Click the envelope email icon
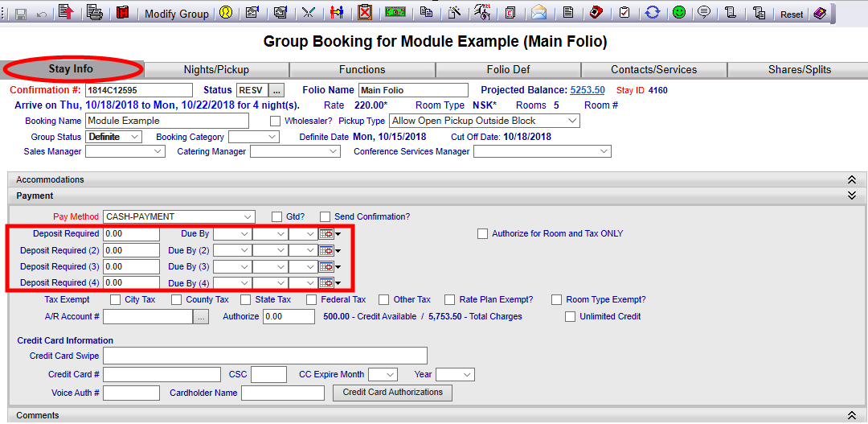The width and height of the screenshot is (868, 424). tap(538, 13)
